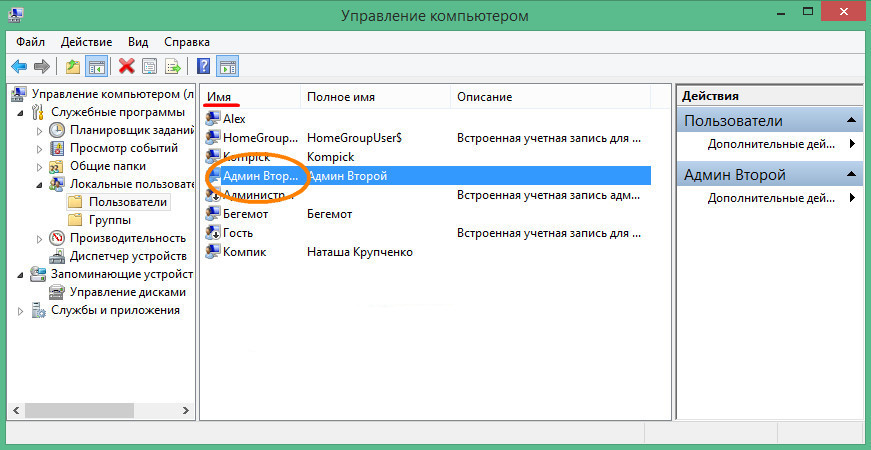Viewport: 871px width, 450px height.
Task: Click the Группы folder icon
Action: point(75,220)
